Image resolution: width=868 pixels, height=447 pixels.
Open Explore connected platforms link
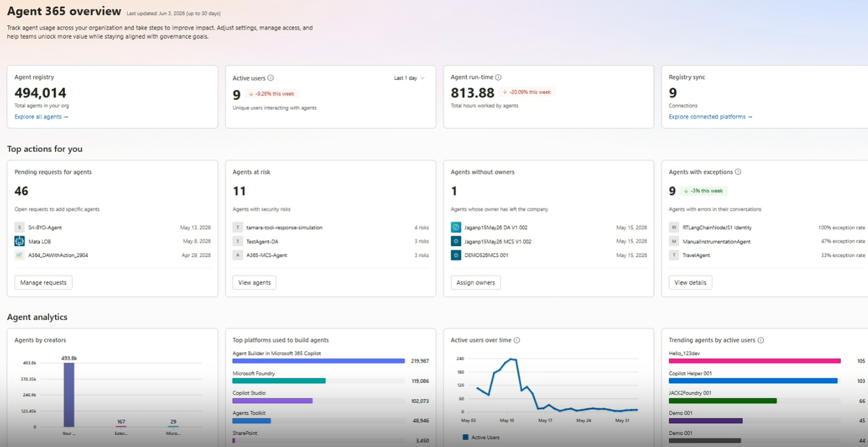coord(711,117)
